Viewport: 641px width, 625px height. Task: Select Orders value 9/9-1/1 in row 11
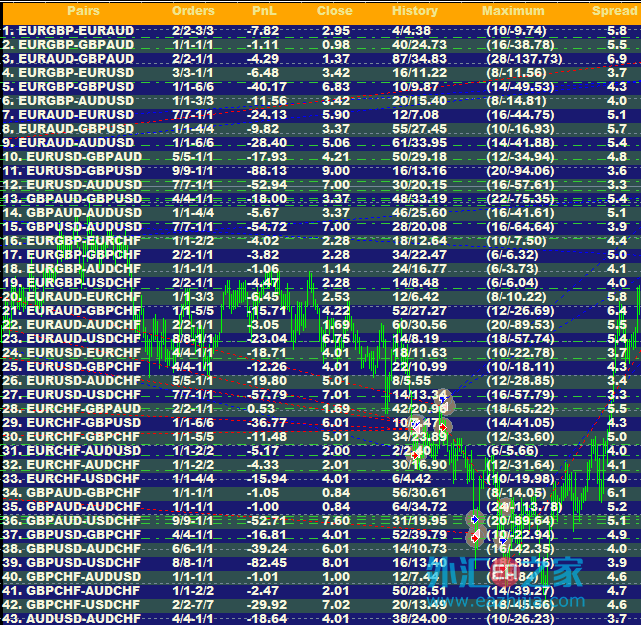[192, 170]
